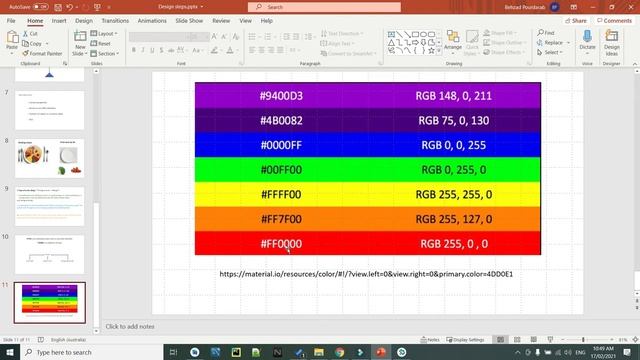Switch to the Insert tab
The height and width of the screenshot is (360, 640).
pyautogui.click(x=59, y=20)
